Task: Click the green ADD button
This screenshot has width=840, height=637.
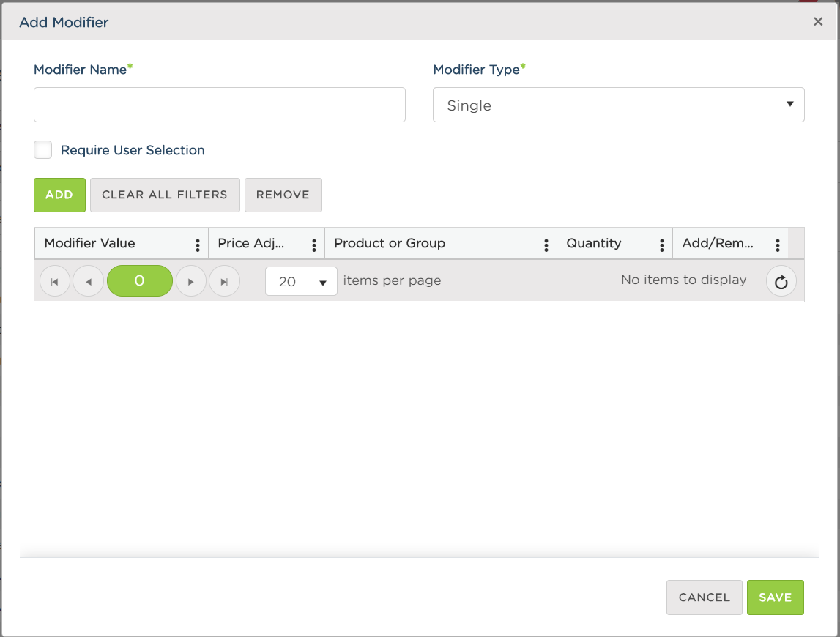Action: pos(59,195)
